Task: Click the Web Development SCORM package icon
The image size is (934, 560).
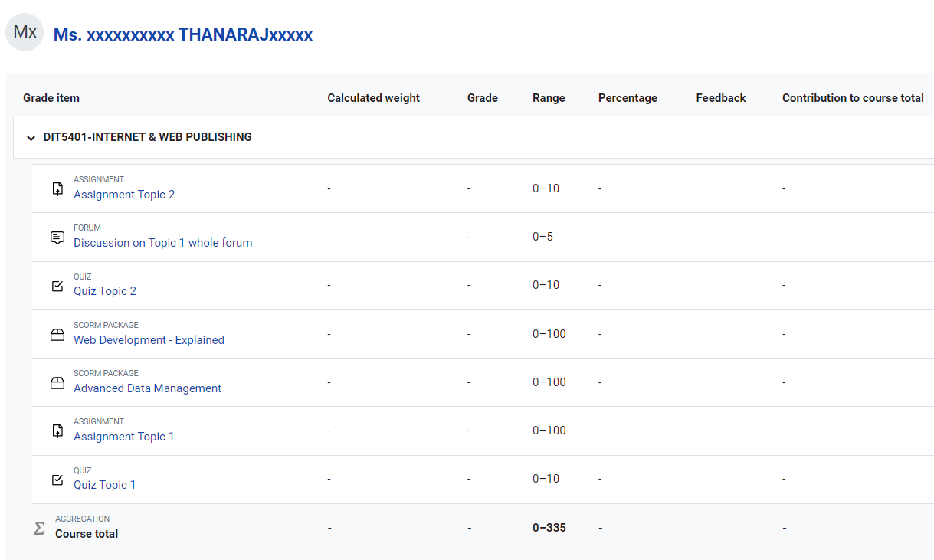Action: pos(57,335)
